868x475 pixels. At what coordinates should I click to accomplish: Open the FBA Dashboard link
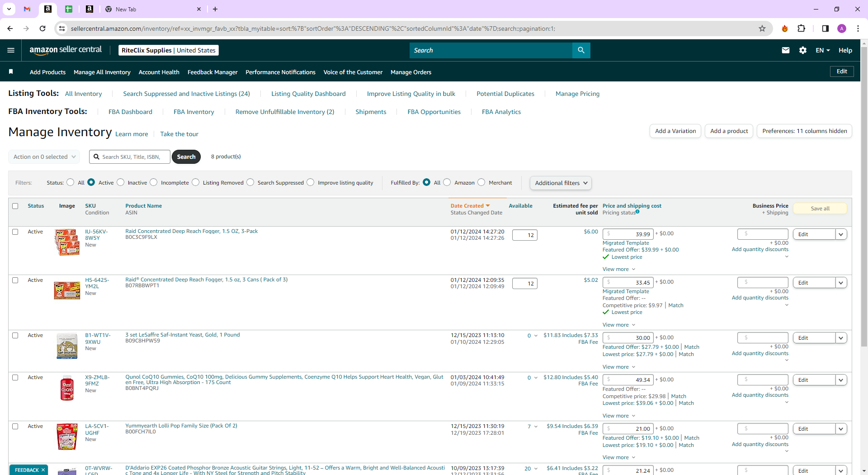130,112
